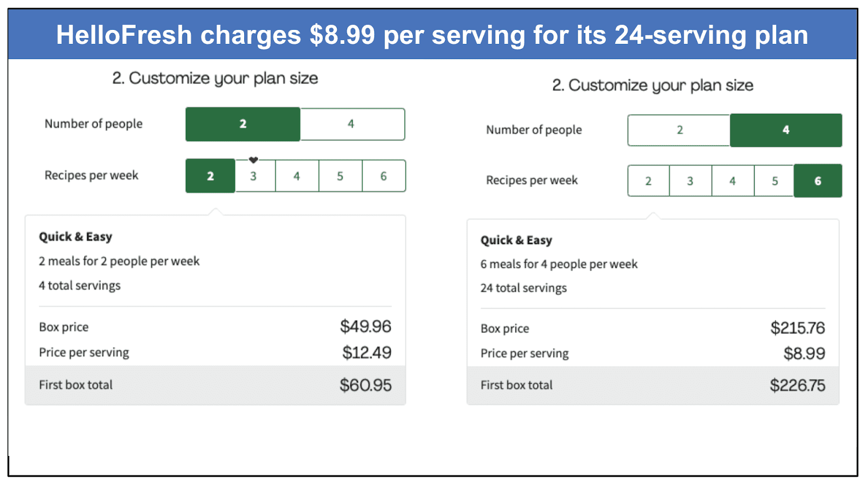Choose 4 recipes per week in left plan
This screenshot has width=868, height=488.
click(x=297, y=176)
